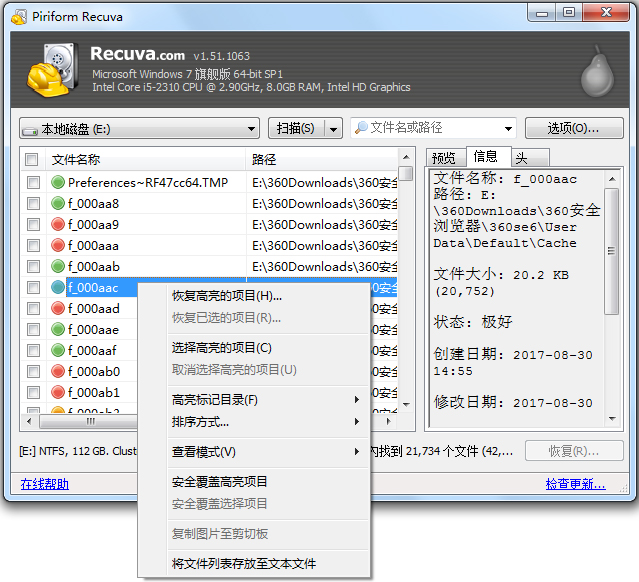Click the file list scroll-left arrow

pyautogui.click(x=29, y=421)
